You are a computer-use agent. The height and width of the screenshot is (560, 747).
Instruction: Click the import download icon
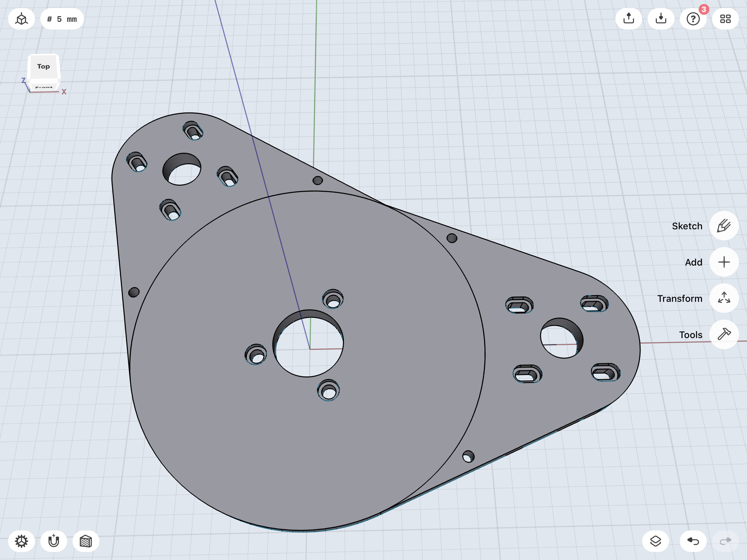pos(661,18)
